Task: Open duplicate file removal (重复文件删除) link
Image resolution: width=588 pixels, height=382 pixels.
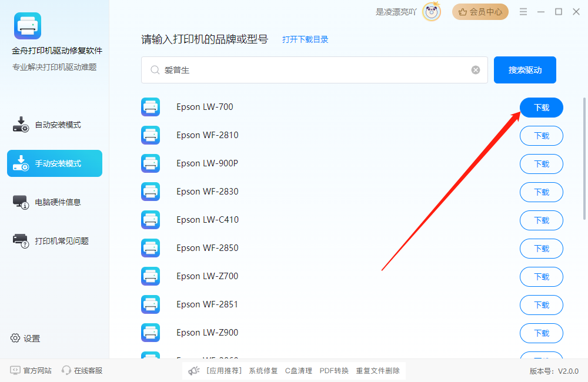Action: [x=377, y=371]
